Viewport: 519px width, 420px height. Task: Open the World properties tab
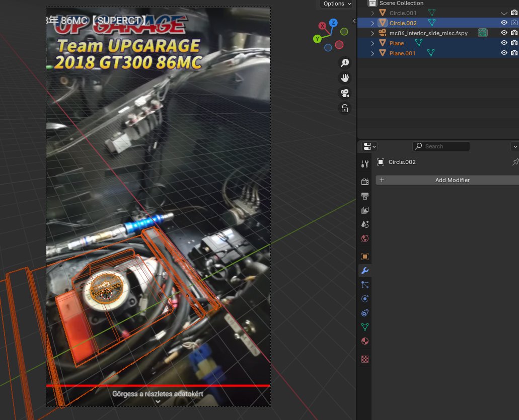tap(365, 238)
